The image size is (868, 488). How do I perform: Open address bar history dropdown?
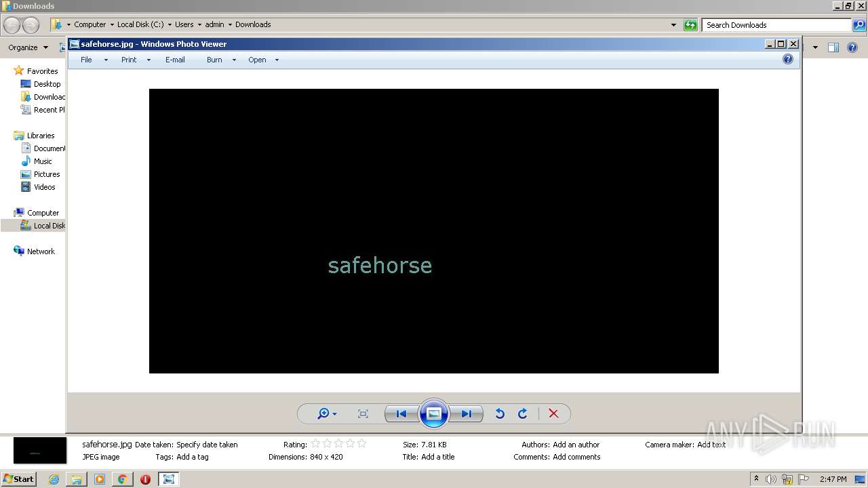[x=673, y=25]
